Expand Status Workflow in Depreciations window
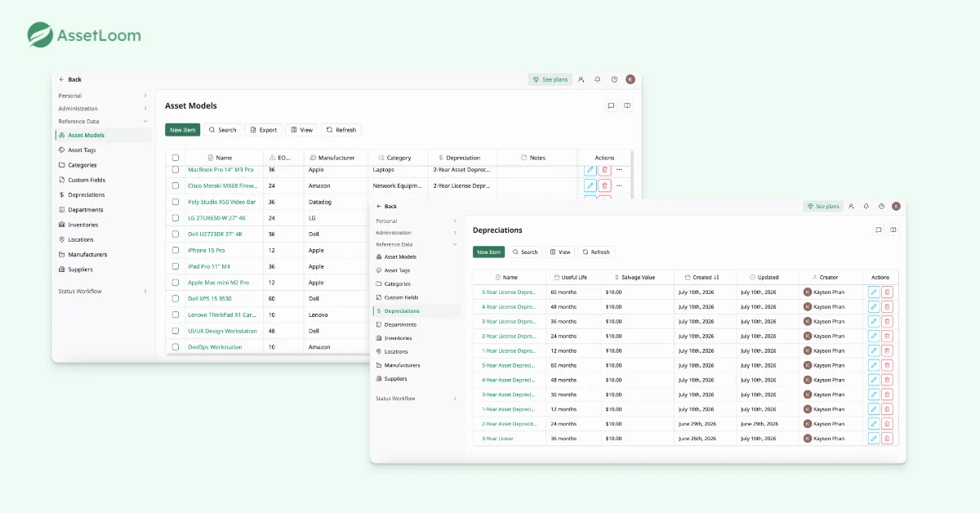Screen dimensions: 980x513 [x=416, y=398]
